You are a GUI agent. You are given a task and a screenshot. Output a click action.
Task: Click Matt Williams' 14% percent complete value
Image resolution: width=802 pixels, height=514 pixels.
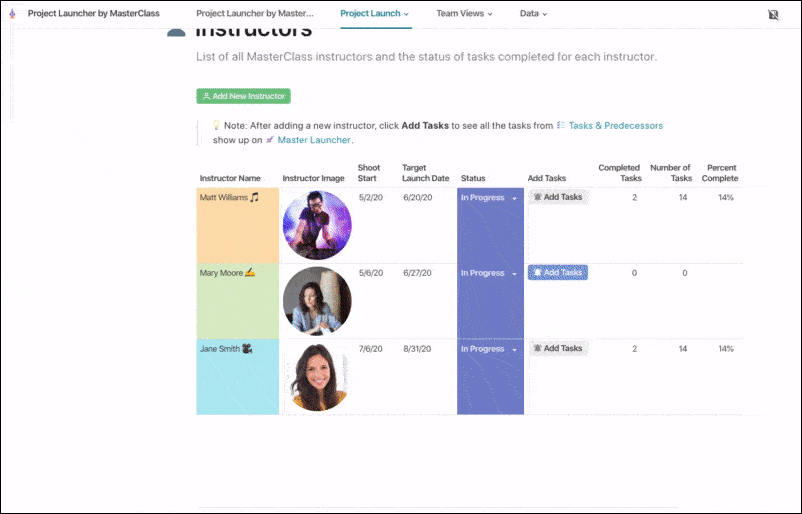(726, 197)
